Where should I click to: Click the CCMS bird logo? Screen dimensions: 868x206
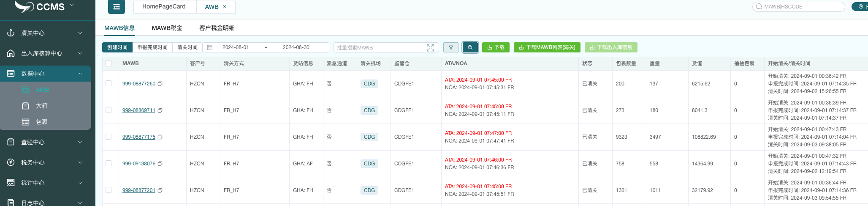24,6
